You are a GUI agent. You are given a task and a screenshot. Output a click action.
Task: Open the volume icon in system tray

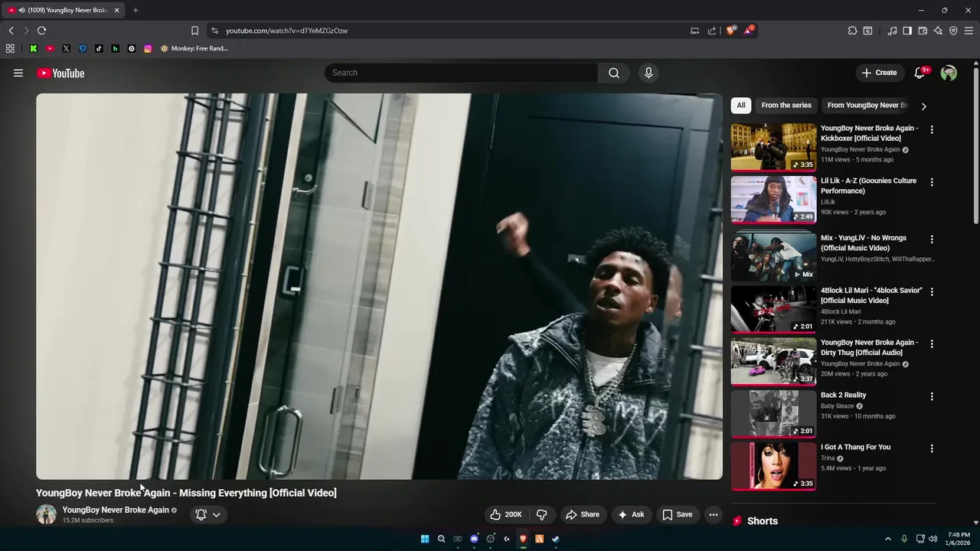pyautogui.click(x=933, y=539)
